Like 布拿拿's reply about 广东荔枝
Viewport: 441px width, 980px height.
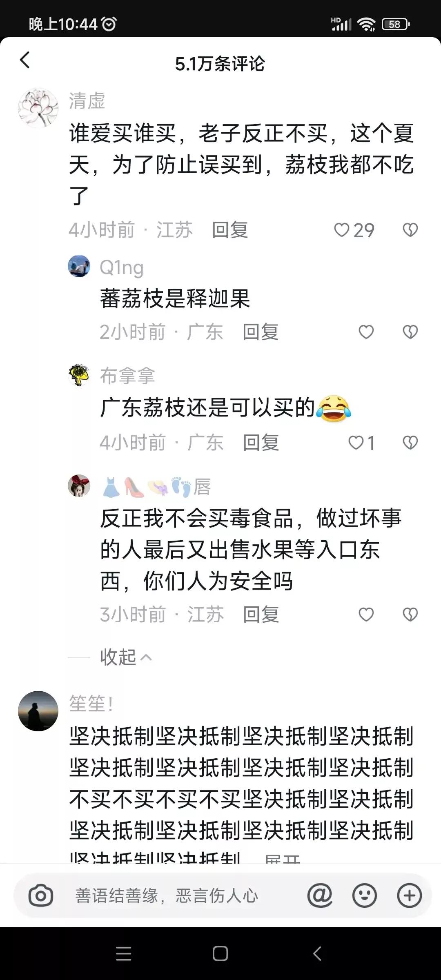click(361, 443)
